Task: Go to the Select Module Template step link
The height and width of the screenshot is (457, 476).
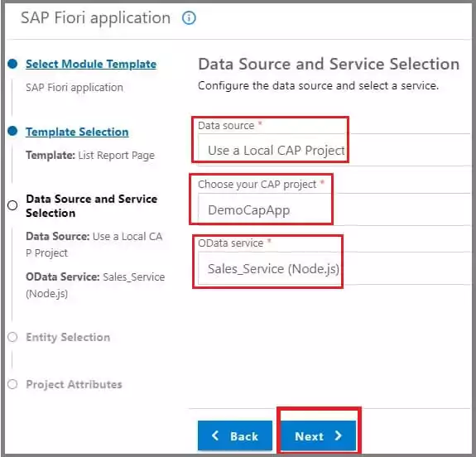Action: click(x=91, y=64)
